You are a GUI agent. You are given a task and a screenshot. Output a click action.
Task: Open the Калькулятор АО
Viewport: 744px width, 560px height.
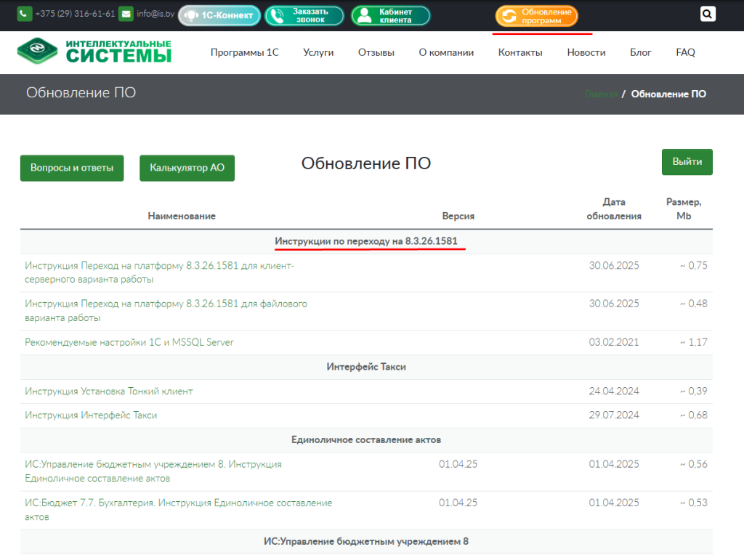pos(187,168)
